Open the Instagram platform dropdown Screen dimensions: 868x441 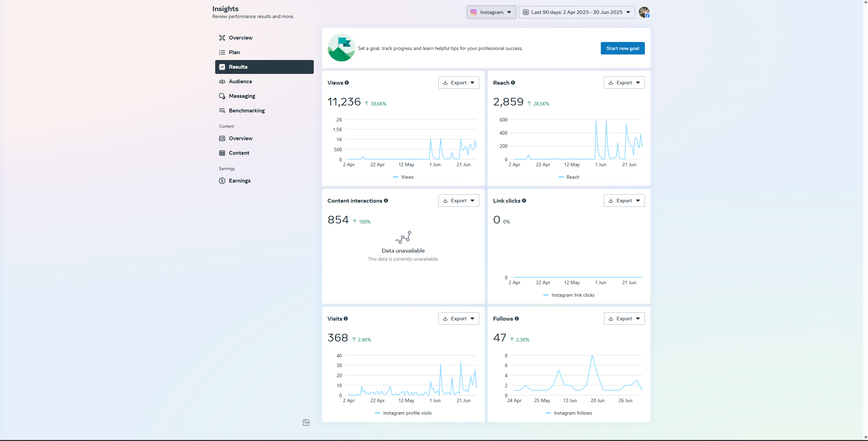[x=491, y=12]
